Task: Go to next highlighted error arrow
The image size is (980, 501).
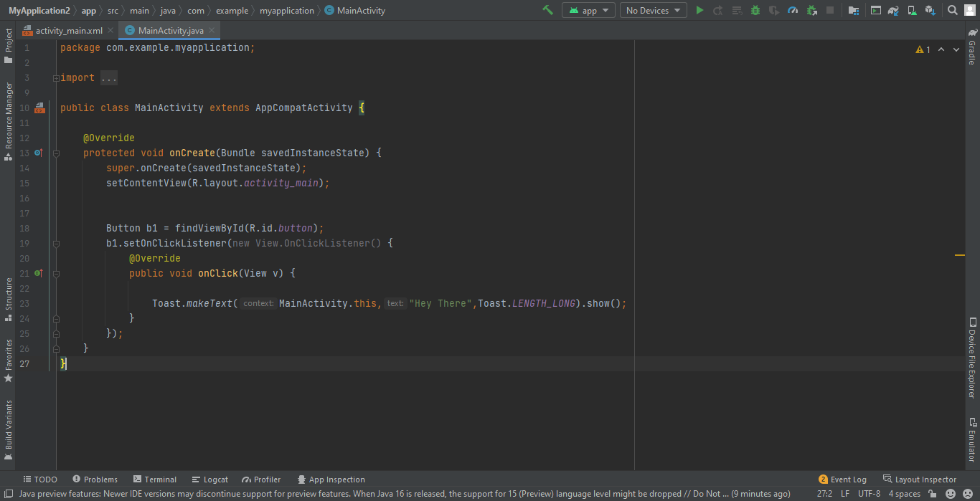Action: click(956, 49)
